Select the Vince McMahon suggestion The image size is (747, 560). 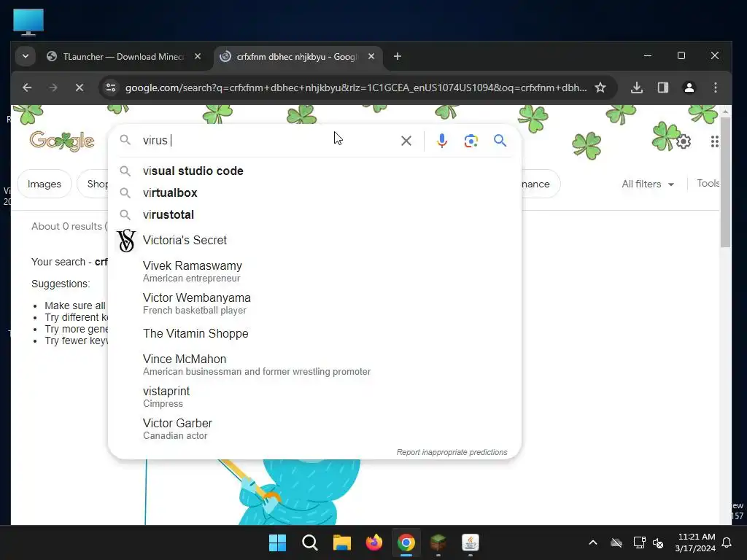314,365
